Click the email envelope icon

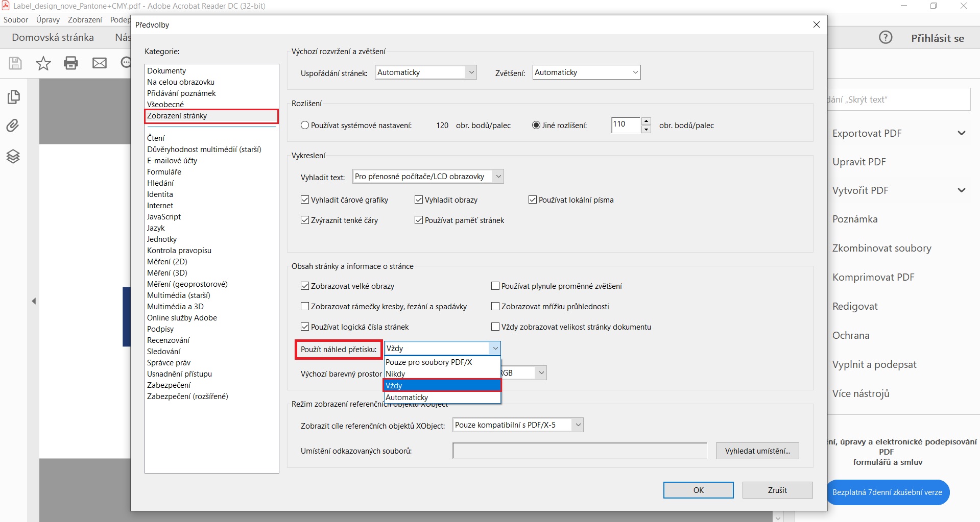pyautogui.click(x=100, y=63)
